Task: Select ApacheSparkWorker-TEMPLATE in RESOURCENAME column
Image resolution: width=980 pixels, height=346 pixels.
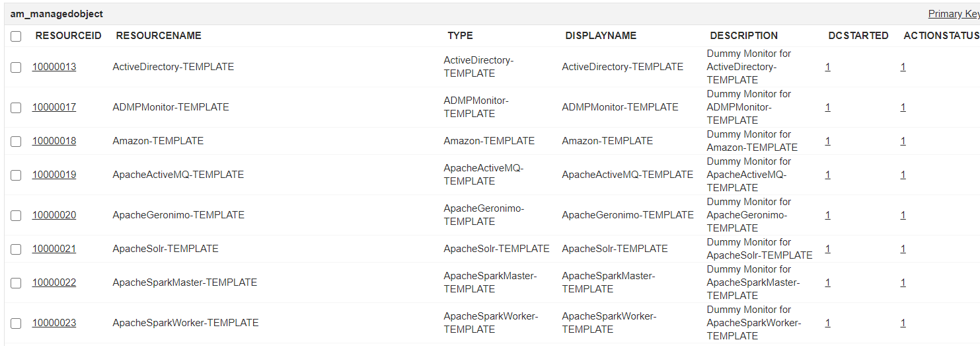Action: [x=186, y=323]
